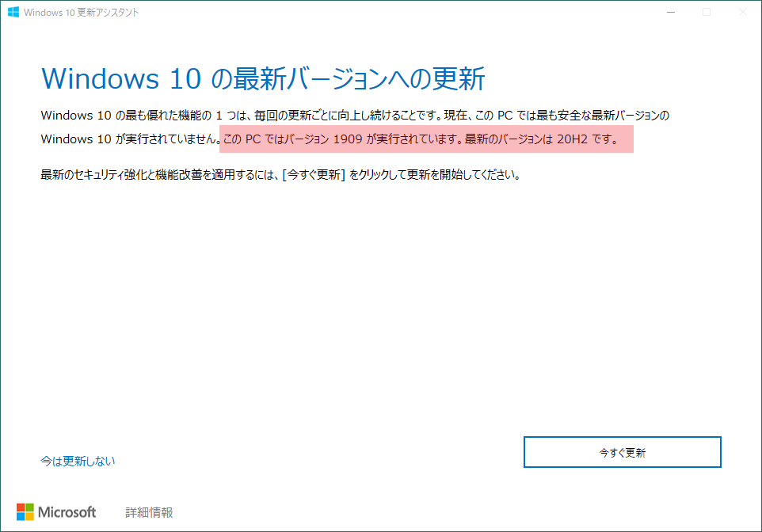
Task: Click the Update Assistant taskbar application icon
Action: (x=13, y=12)
